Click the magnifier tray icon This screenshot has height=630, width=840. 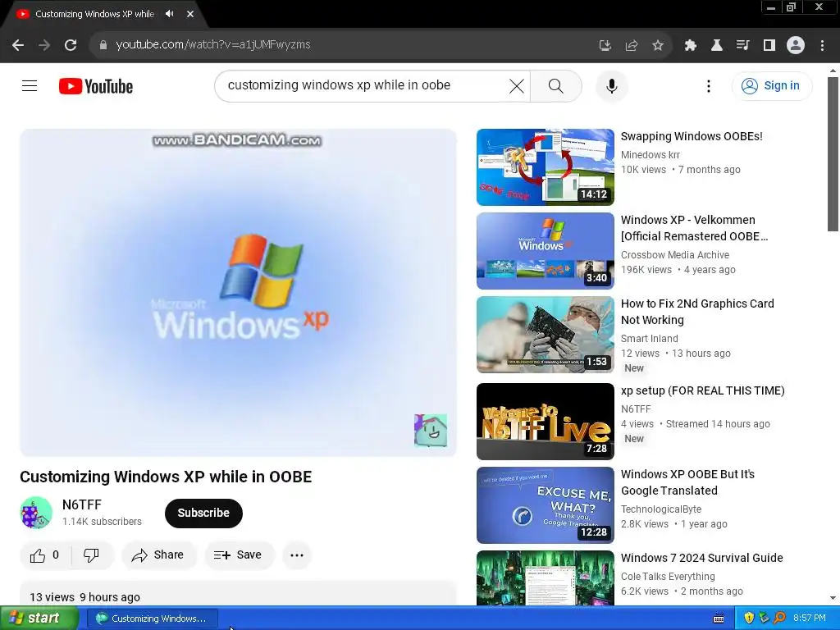(x=779, y=619)
